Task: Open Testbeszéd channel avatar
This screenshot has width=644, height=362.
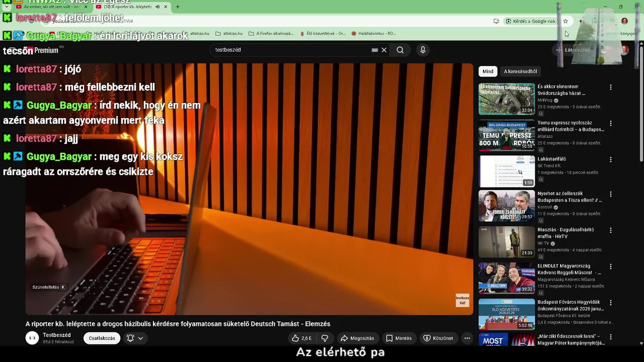Action: (32, 338)
